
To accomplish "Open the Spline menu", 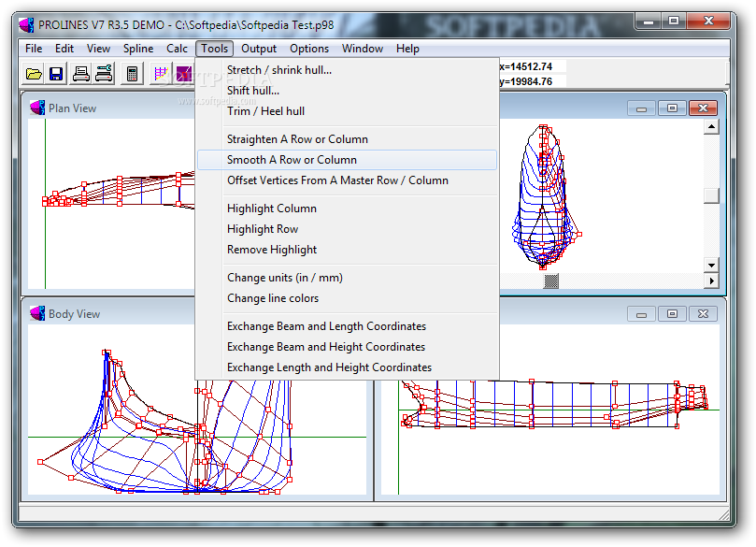I will (x=138, y=49).
